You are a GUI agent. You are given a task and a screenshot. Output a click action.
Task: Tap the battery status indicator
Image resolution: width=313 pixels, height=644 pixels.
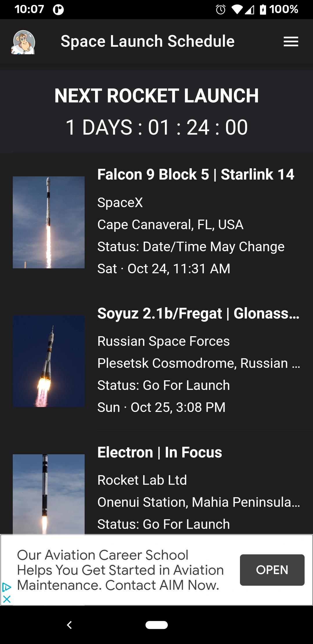pyautogui.click(x=263, y=10)
